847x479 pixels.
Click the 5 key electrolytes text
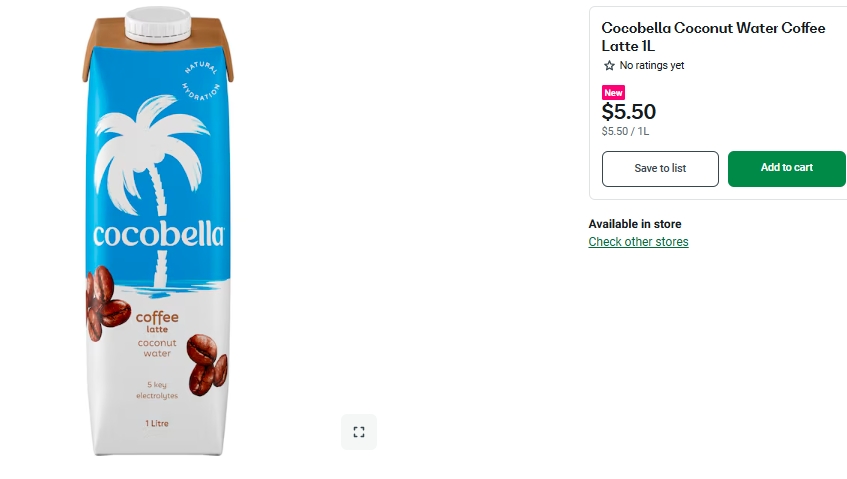coord(157,390)
